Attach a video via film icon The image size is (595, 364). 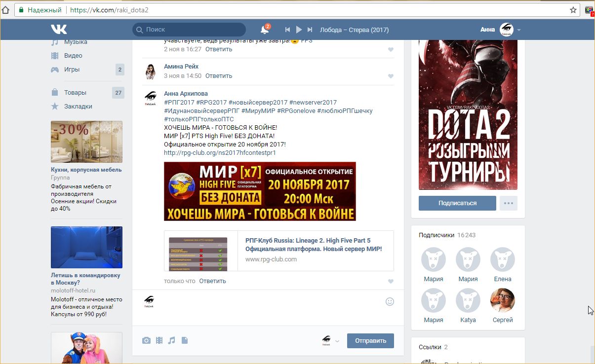tap(159, 340)
